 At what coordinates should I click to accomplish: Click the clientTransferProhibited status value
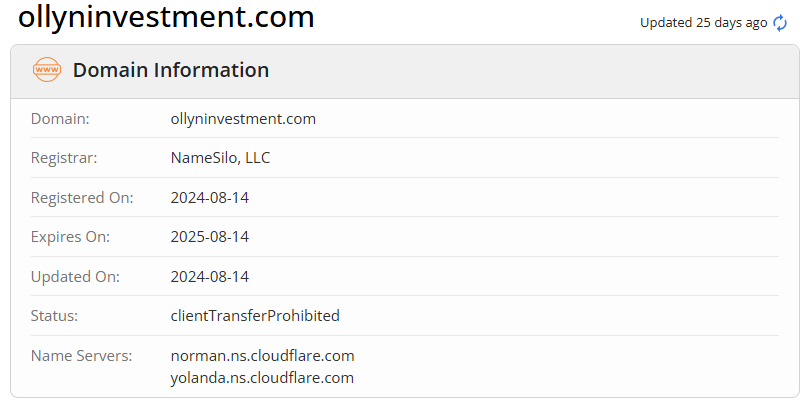[x=255, y=316]
